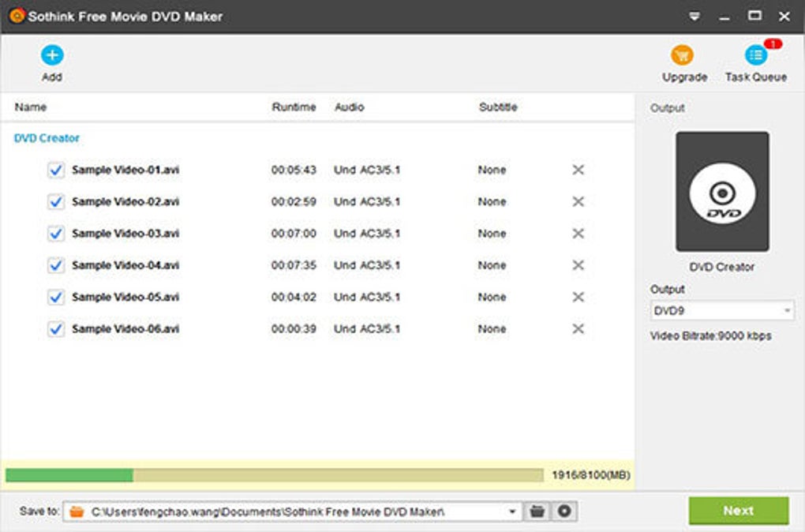This screenshot has height=532, width=805.
Task: Expand the Save to path dropdown arrow
Action: coord(512,511)
